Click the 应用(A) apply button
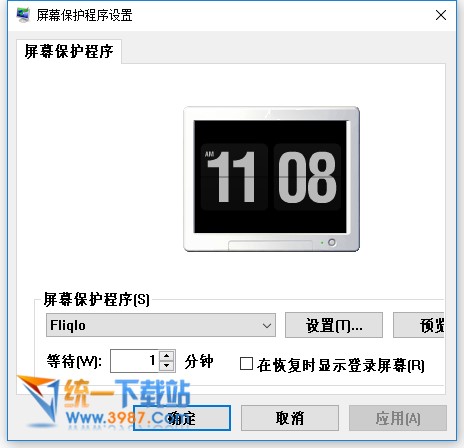 tap(398, 418)
